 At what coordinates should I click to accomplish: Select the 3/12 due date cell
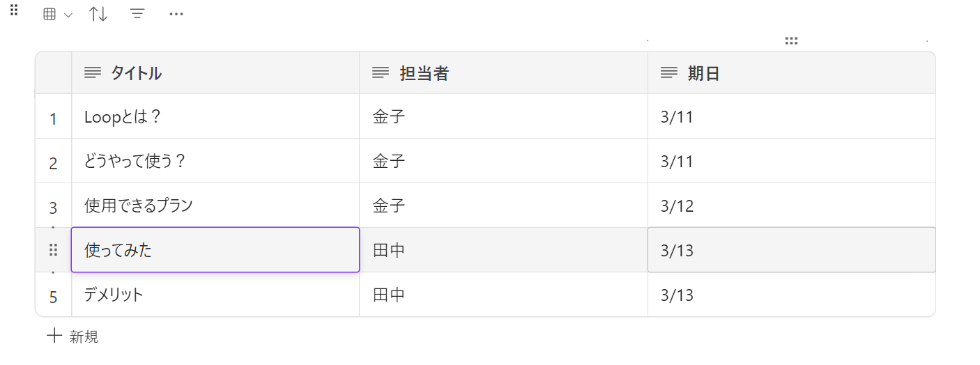click(x=791, y=205)
